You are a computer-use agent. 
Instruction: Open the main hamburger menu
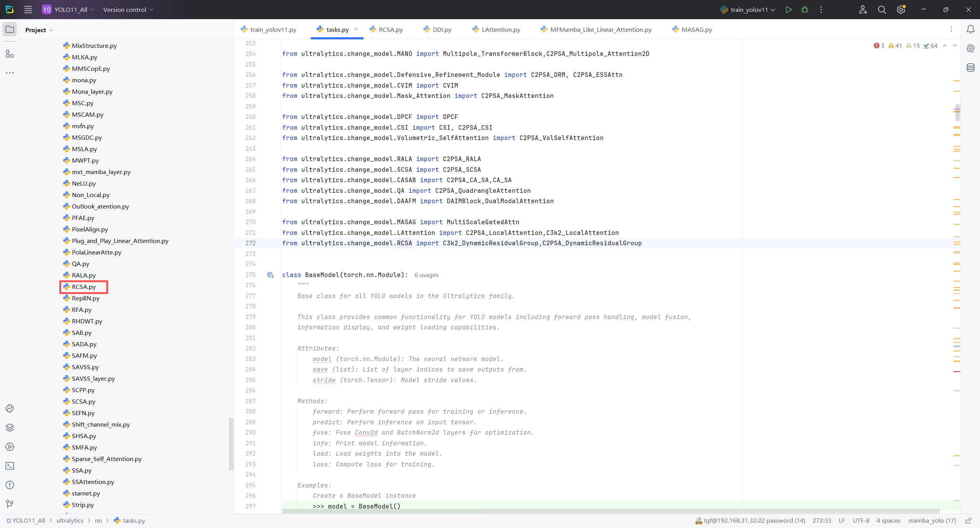pyautogui.click(x=28, y=10)
